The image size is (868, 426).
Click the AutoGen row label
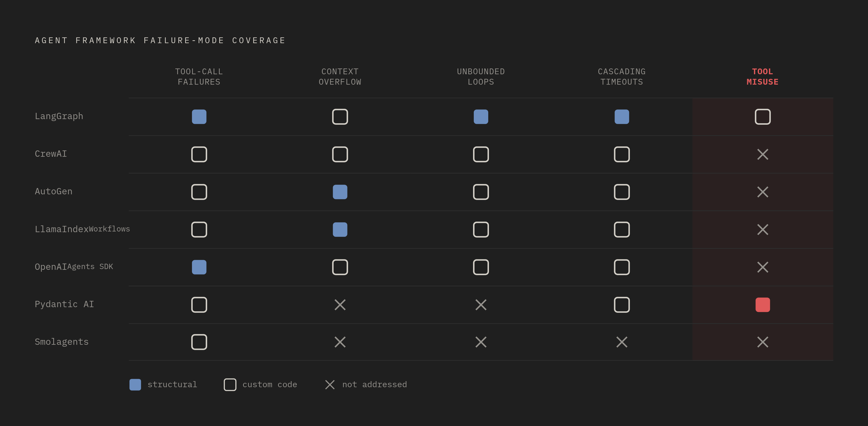click(x=54, y=191)
